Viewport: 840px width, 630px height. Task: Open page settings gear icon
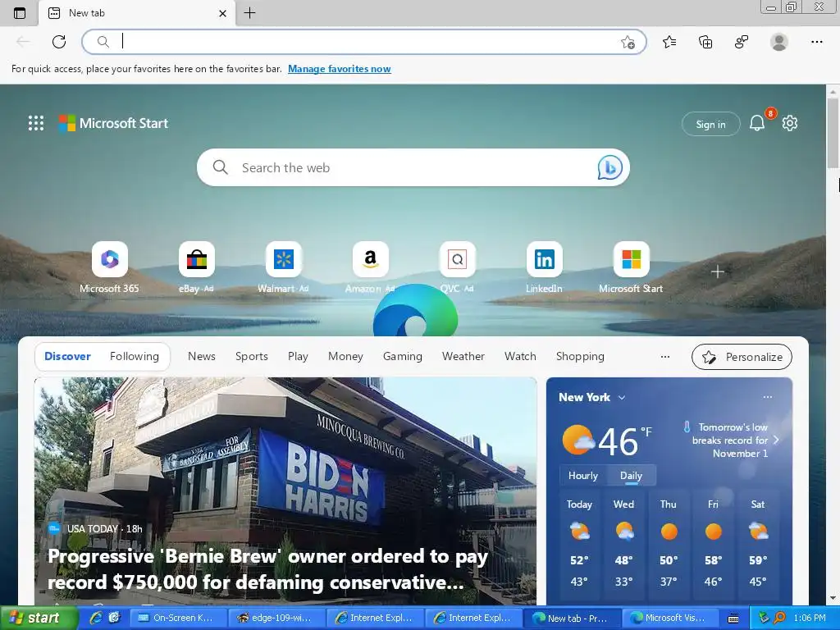click(790, 123)
